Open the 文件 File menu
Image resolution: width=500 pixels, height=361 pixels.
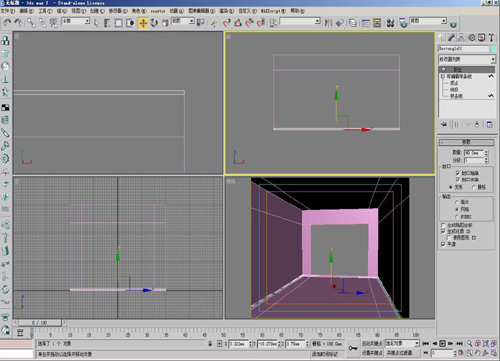pyautogui.click(x=8, y=11)
